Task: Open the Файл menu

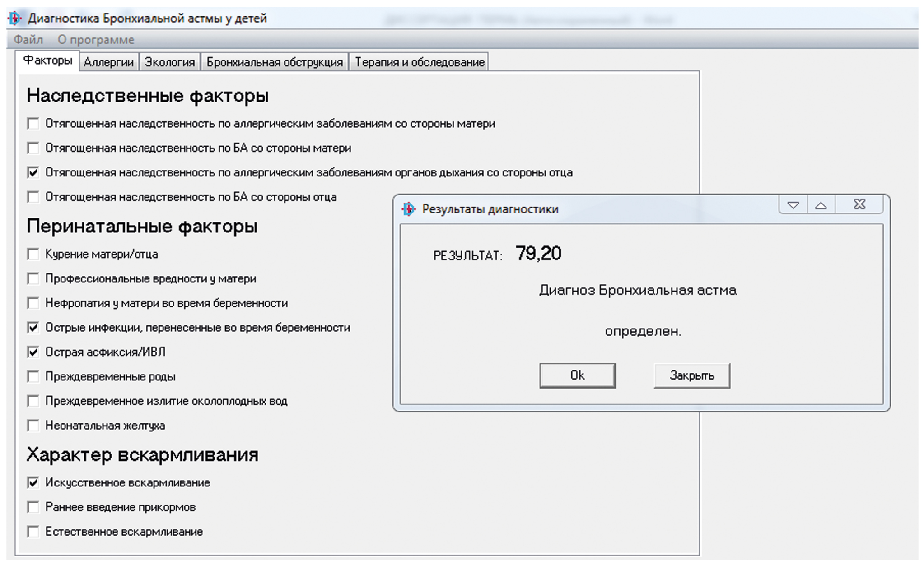Action: coord(28,40)
